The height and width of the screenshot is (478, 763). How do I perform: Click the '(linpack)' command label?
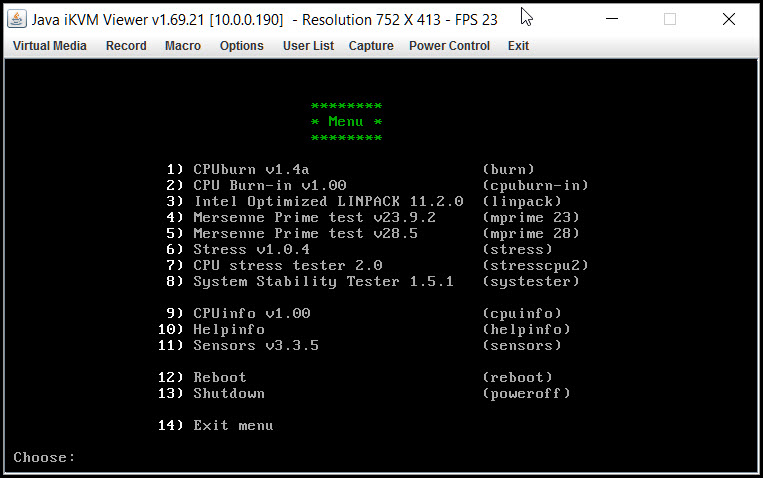[522, 202]
